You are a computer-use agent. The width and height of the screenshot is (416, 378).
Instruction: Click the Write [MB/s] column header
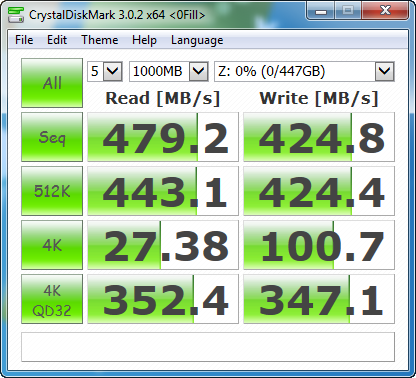pyautogui.click(x=319, y=98)
